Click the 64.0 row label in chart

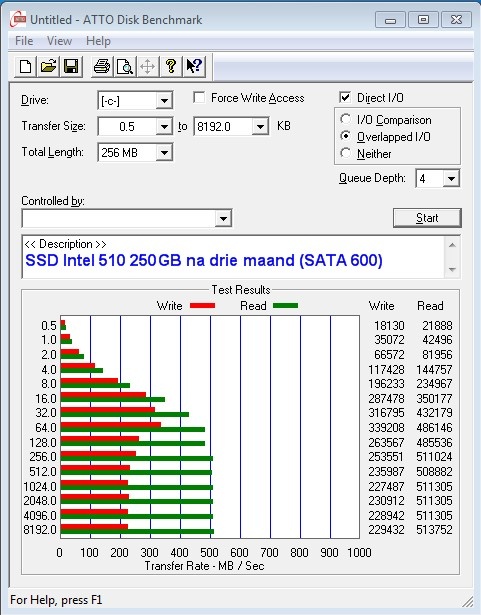[46, 428]
